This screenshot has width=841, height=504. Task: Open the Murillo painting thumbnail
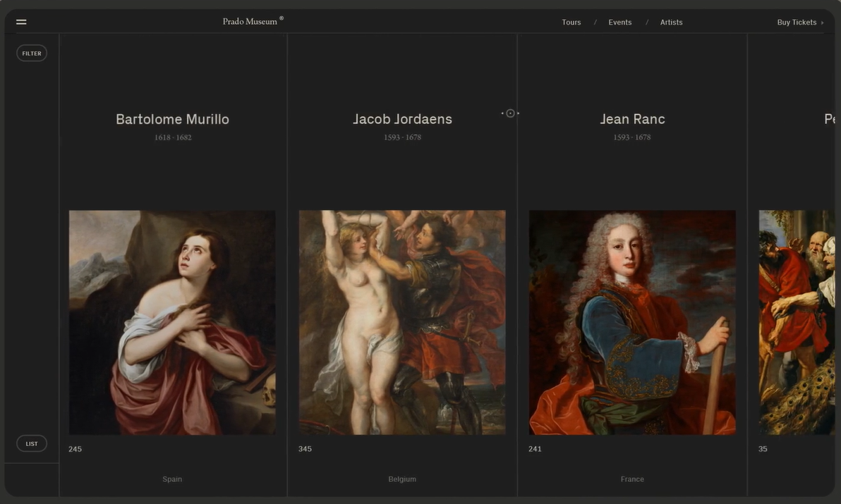[172, 322]
